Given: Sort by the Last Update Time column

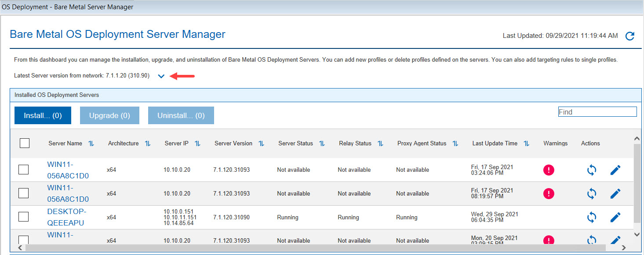Looking at the screenshot, I should coord(526,144).
